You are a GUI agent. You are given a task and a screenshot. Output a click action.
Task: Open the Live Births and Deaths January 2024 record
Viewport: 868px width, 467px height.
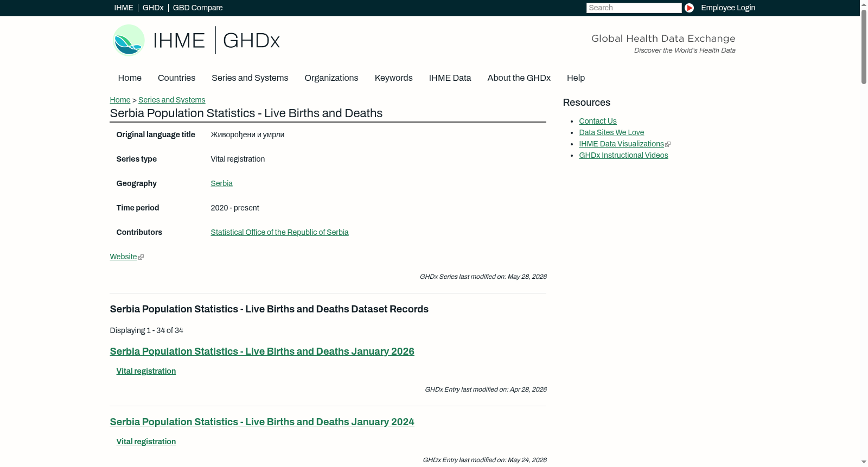coord(262,422)
